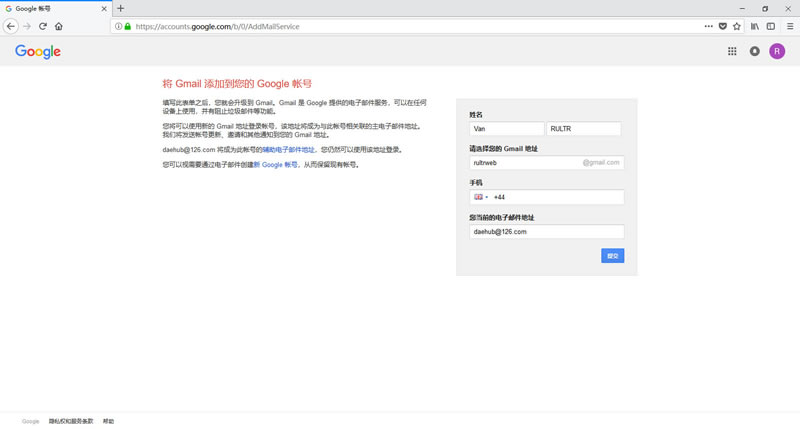
Task: Click the address bar URL
Action: tap(217, 27)
